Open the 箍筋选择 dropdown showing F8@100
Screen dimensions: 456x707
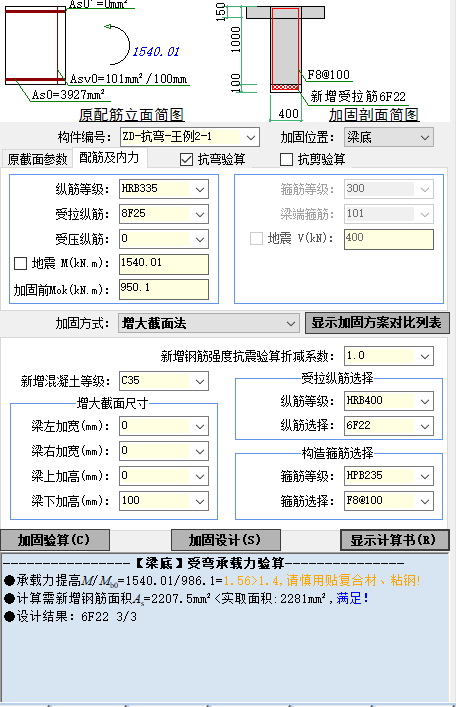tap(388, 501)
